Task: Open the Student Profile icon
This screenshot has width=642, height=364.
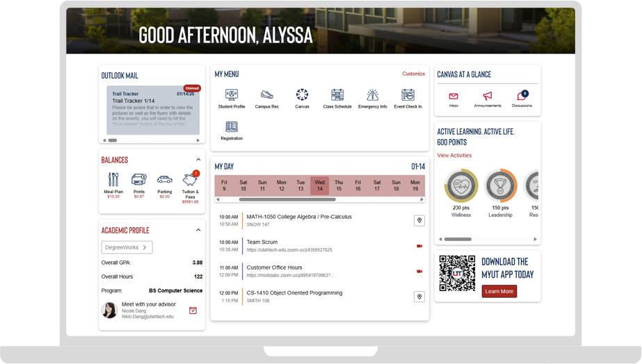Action: coord(231,95)
